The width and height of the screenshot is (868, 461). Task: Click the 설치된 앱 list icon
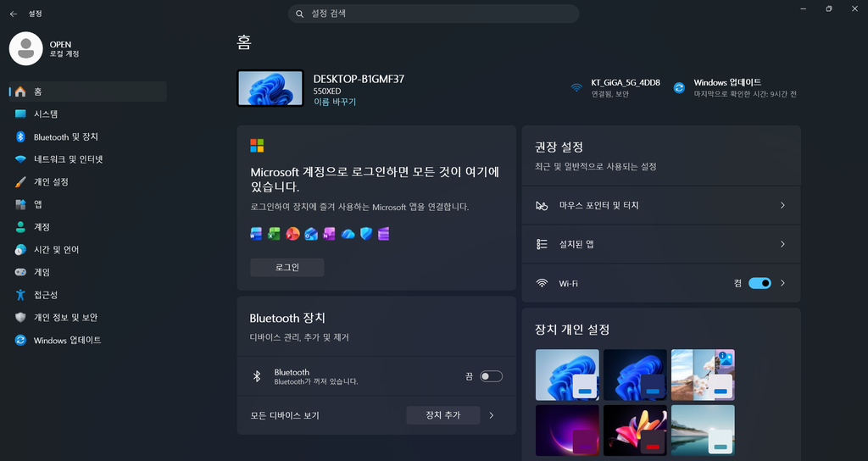(x=542, y=244)
